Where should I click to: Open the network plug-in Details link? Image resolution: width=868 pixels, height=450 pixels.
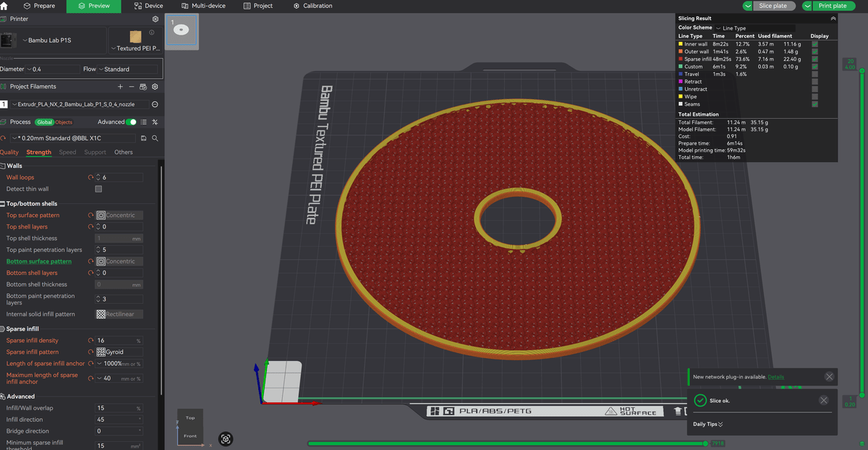pos(775,377)
